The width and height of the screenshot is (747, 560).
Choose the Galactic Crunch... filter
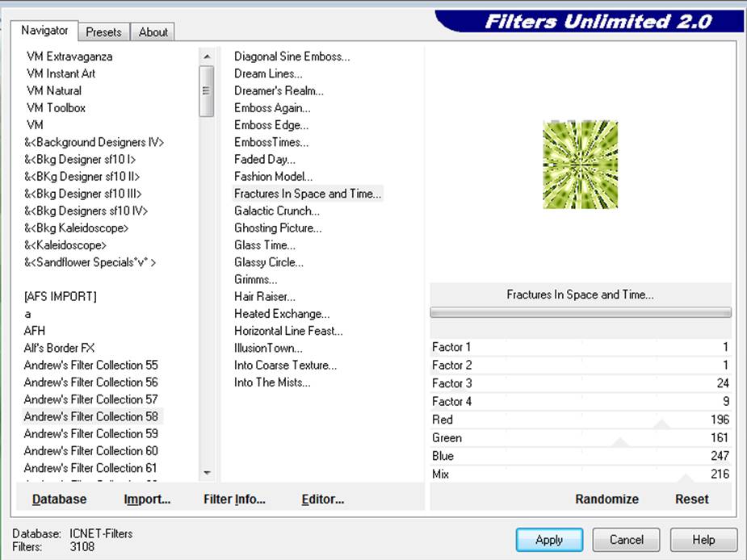tap(276, 211)
